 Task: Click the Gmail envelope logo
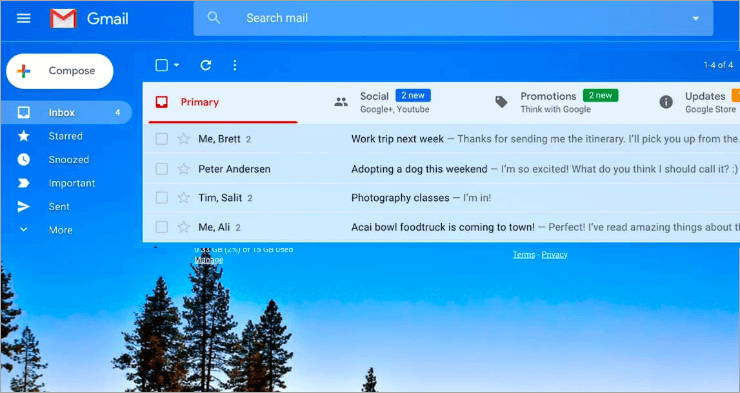pos(63,18)
